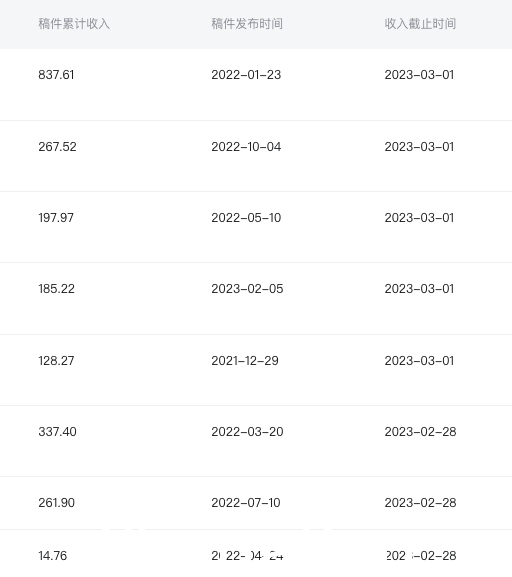The width and height of the screenshot is (512, 577).
Task: Click cutoff date in the 337.40 row
Action: pos(420,432)
